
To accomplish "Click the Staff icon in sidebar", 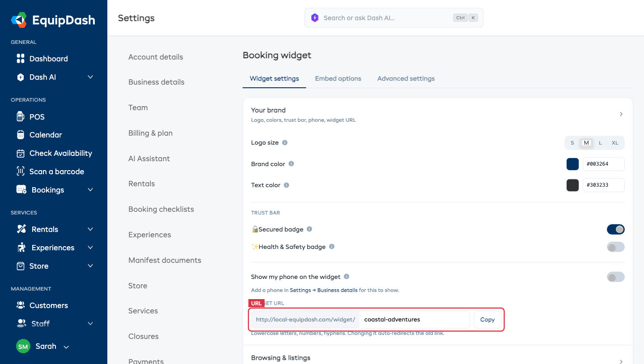I will point(21,323).
